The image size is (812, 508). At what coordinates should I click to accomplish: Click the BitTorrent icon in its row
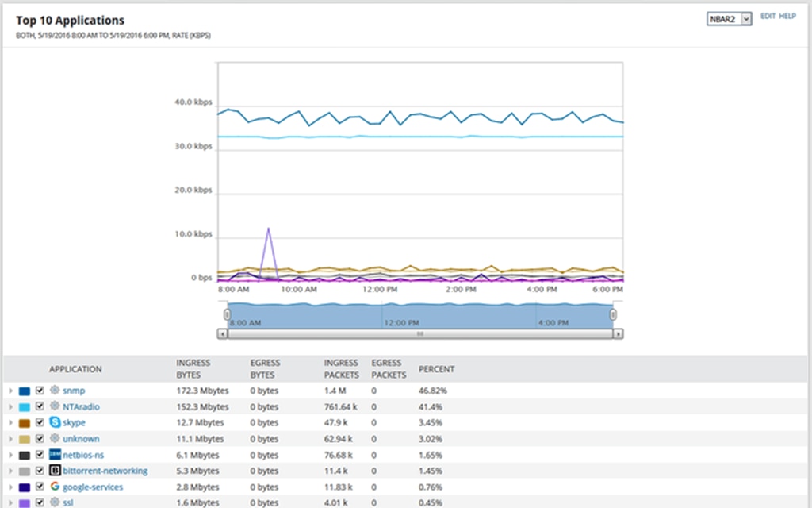[55, 470]
